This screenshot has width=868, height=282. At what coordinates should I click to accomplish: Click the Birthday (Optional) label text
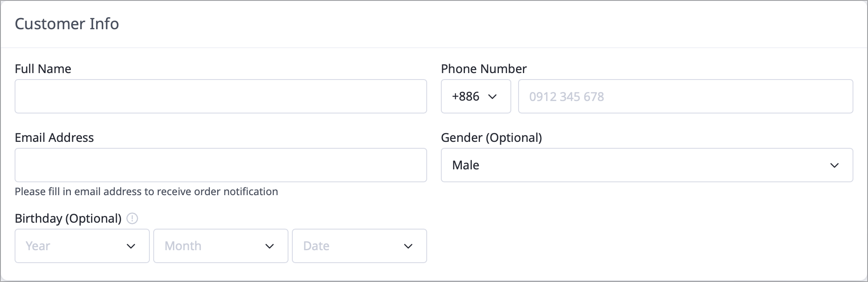[68, 218]
